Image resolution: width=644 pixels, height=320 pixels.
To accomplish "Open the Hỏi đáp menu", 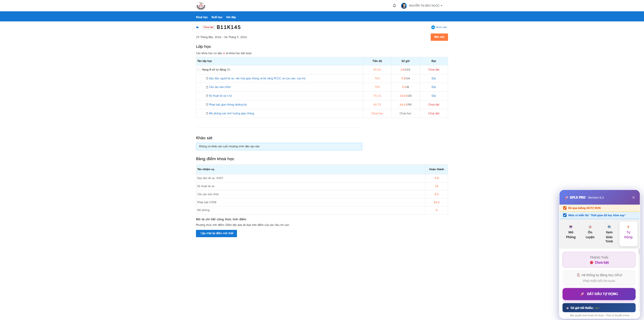I will pyautogui.click(x=231, y=17).
